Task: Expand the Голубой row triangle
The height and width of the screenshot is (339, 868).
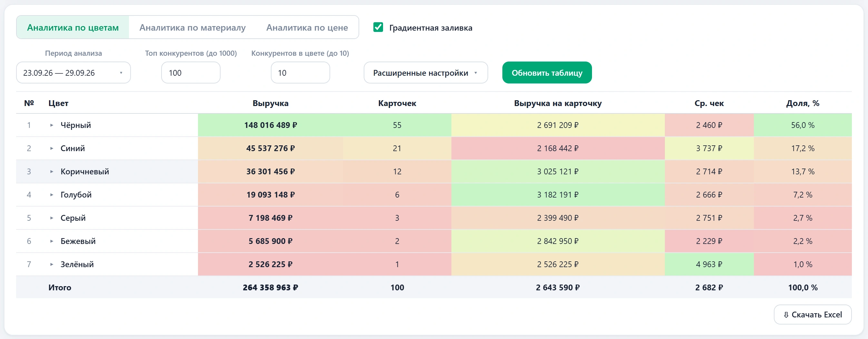Action: (52, 195)
